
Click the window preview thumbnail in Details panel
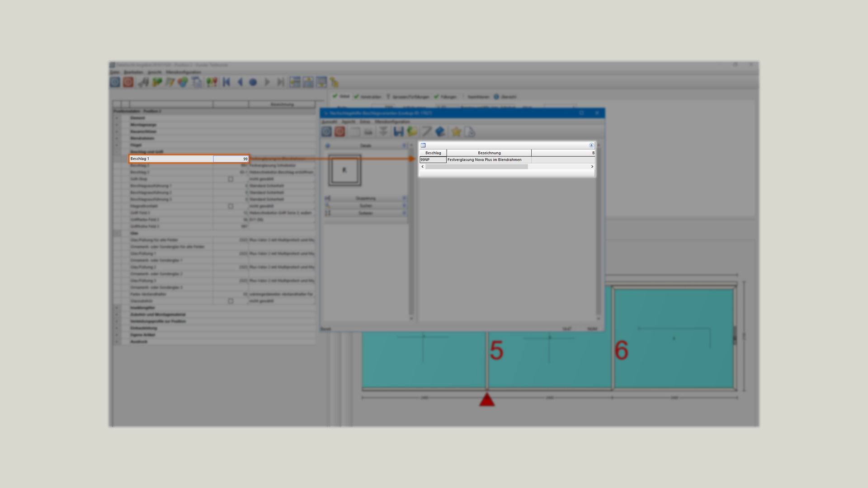344,170
